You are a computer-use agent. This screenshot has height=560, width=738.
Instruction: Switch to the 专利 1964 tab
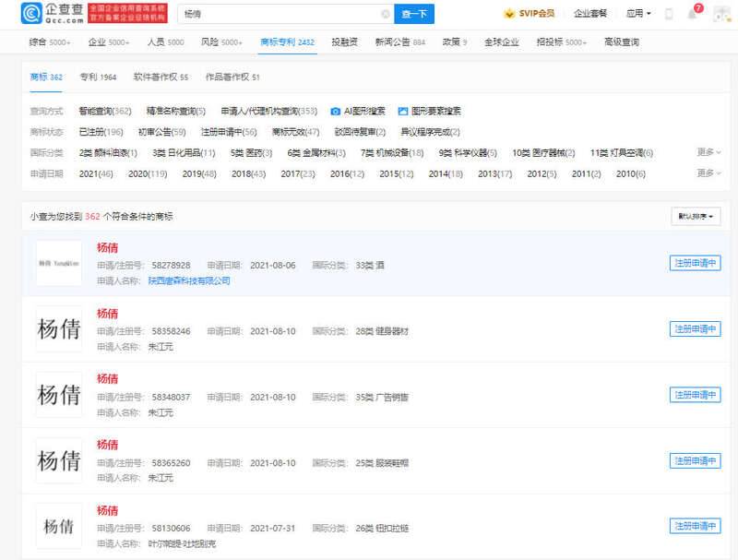pyautogui.click(x=97, y=77)
